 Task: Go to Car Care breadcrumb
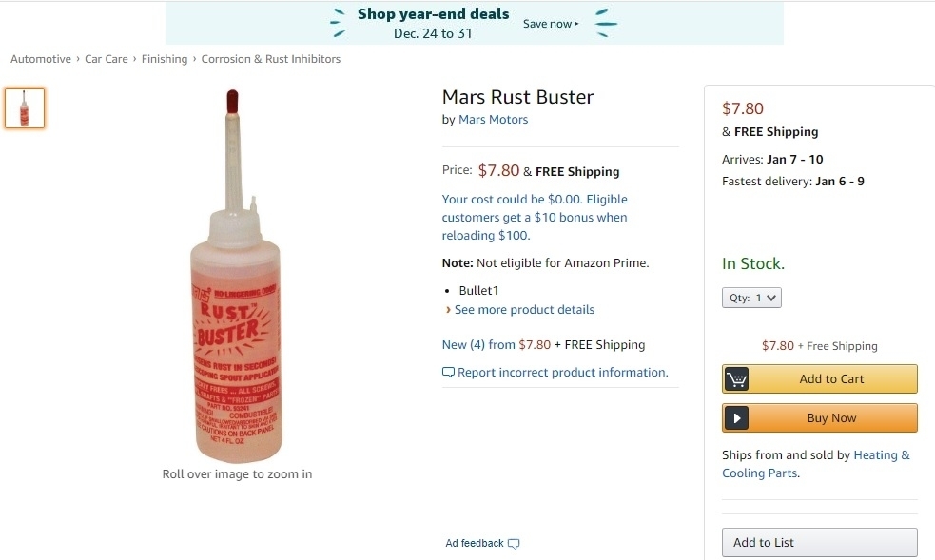(107, 59)
